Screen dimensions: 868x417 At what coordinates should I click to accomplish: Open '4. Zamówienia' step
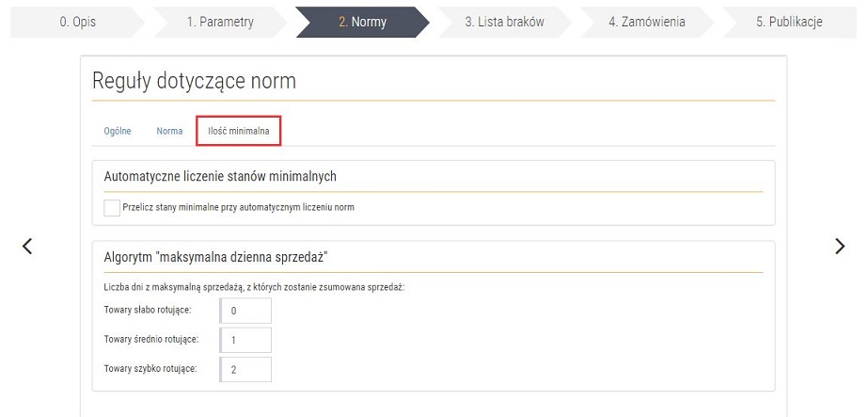click(646, 22)
